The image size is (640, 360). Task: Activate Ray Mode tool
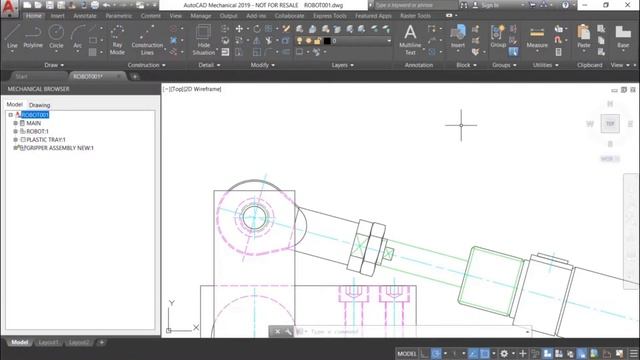point(117,40)
